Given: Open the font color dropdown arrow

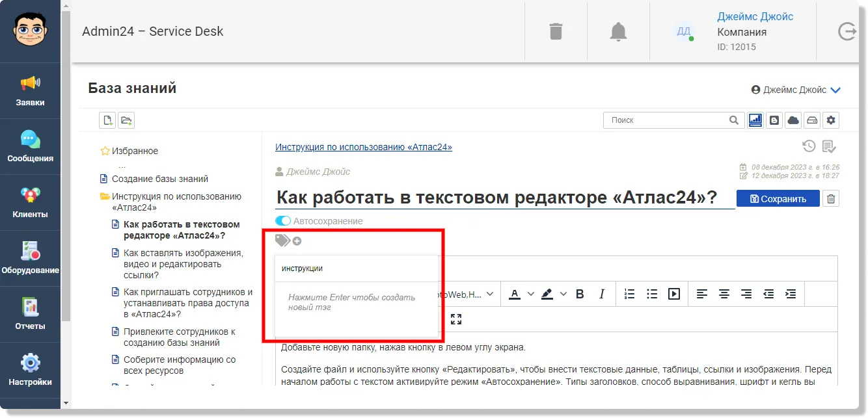Looking at the screenshot, I should coord(530,294).
